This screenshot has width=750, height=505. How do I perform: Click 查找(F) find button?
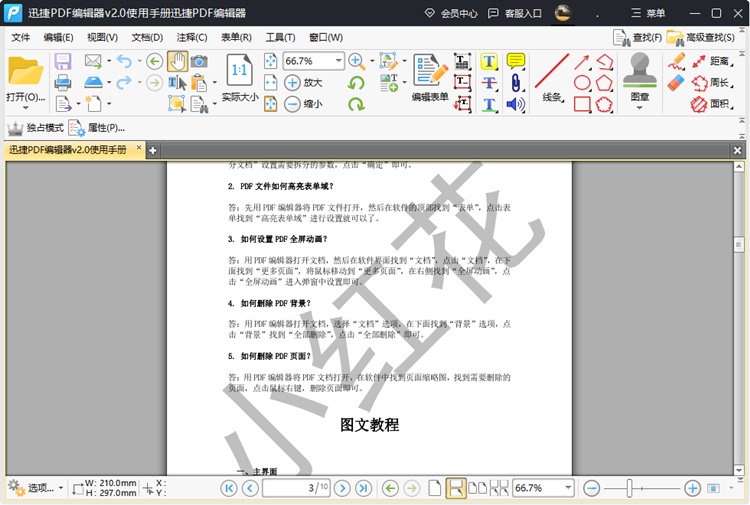click(x=638, y=37)
